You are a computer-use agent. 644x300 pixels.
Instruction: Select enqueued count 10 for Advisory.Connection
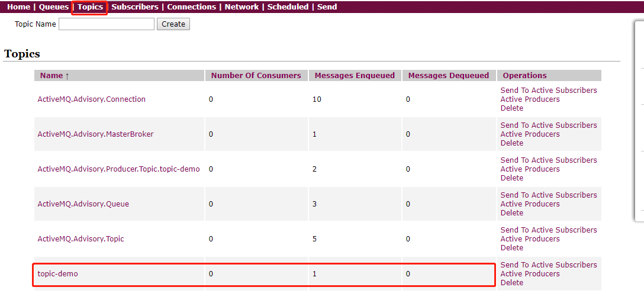316,99
